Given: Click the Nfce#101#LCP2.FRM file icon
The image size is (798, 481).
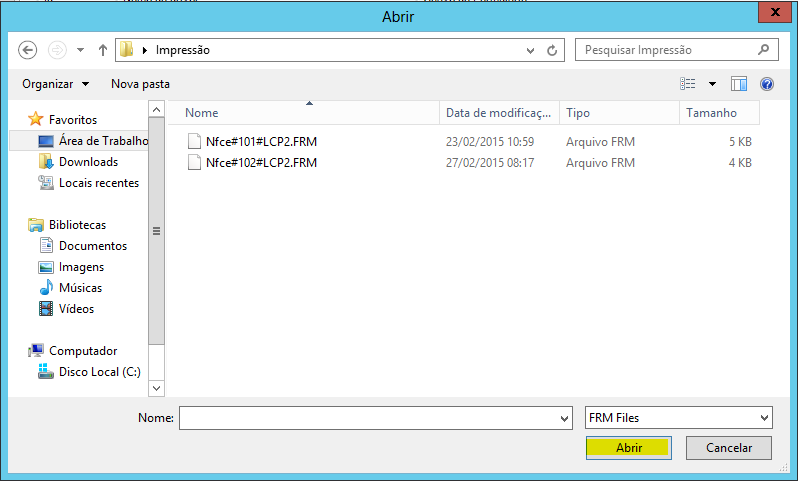Looking at the screenshot, I should pos(194,141).
